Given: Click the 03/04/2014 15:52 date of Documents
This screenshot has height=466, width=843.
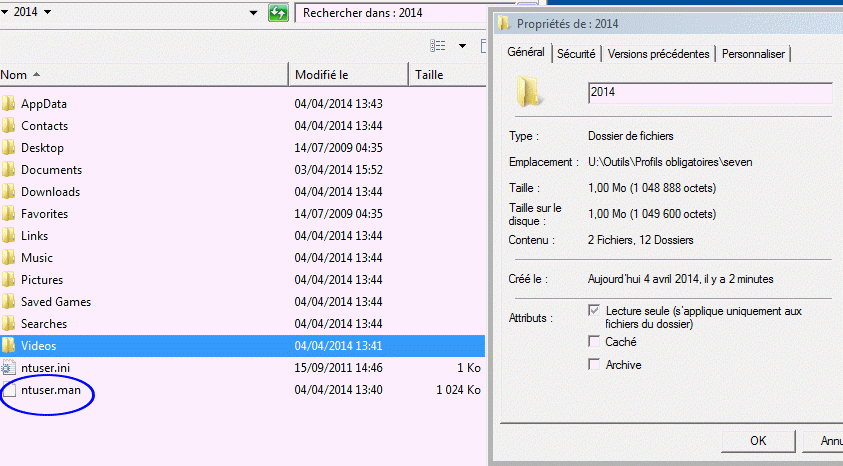Looking at the screenshot, I should (x=339, y=170).
